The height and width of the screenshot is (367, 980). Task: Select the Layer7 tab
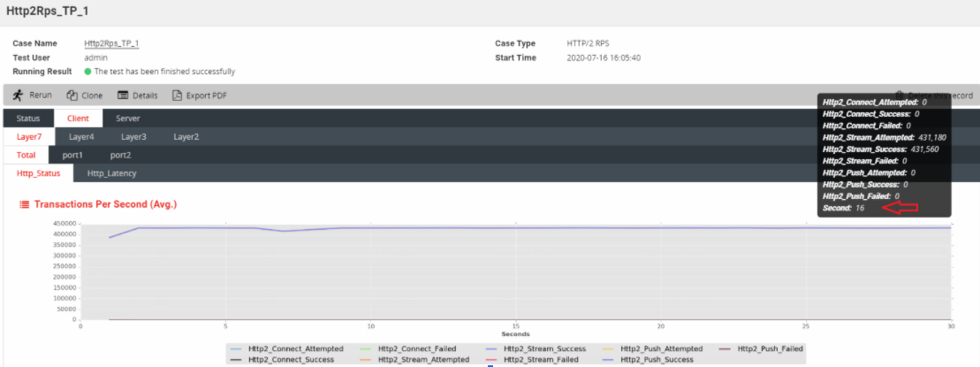(x=29, y=137)
